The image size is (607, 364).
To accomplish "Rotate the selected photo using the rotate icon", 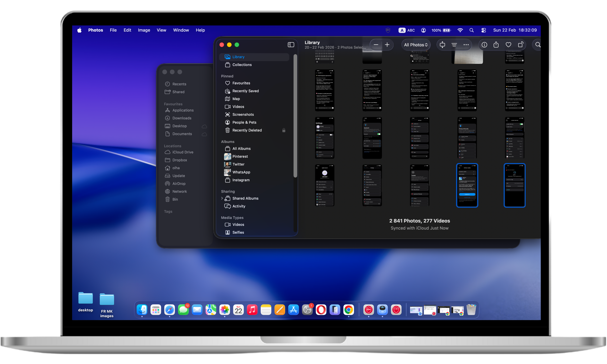I will [521, 45].
